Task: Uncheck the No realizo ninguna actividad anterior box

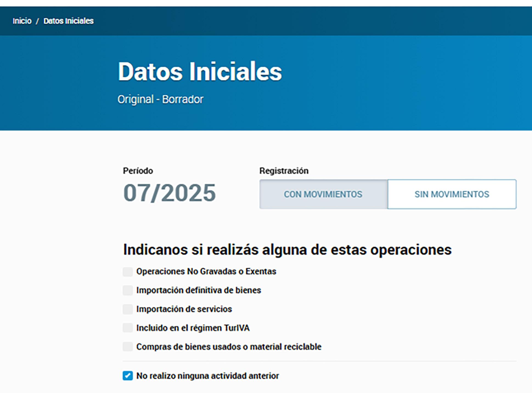Action: [x=128, y=376]
